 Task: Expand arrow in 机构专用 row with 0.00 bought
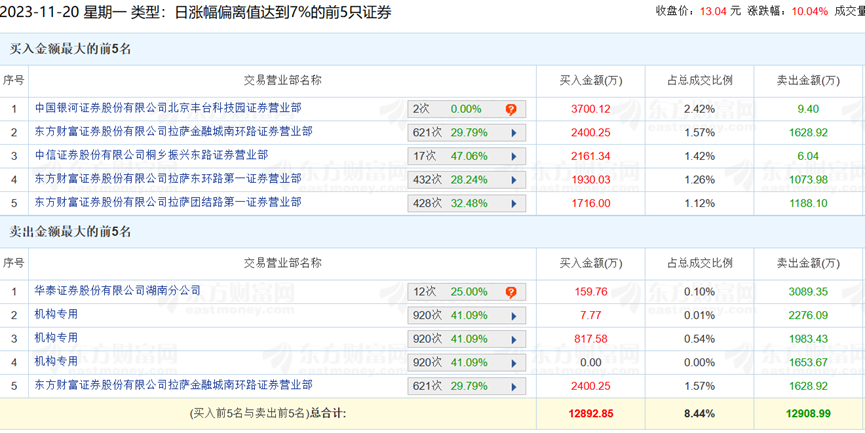coord(514,363)
